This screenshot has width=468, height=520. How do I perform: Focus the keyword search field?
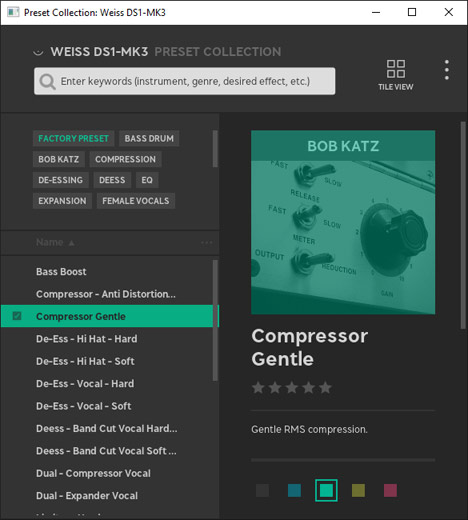point(185,81)
